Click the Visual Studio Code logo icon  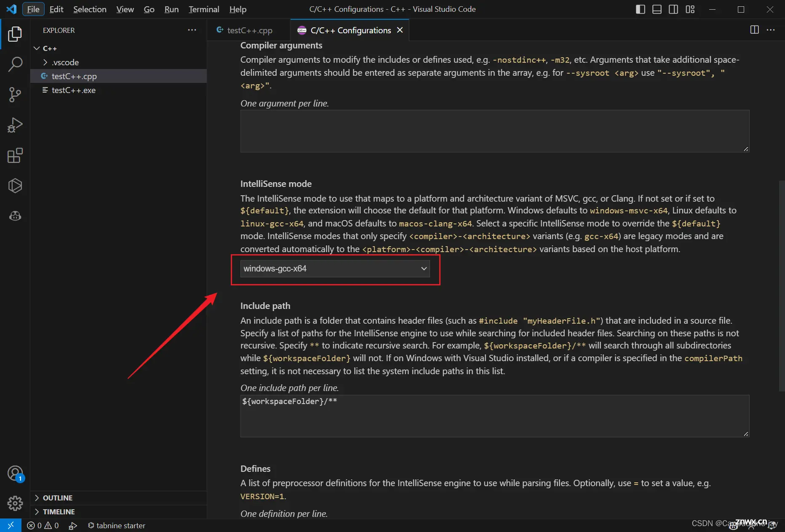pos(11,9)
